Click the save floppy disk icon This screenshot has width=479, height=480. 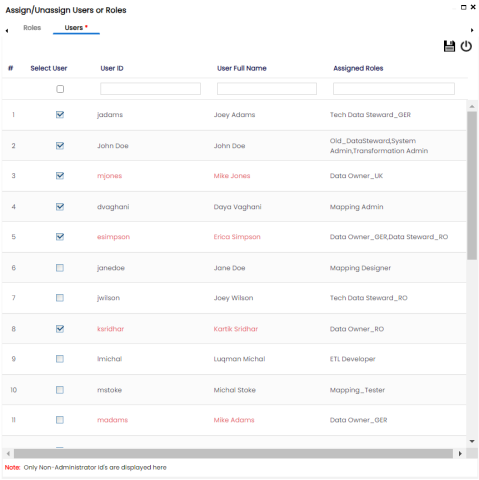pos(449,46)
